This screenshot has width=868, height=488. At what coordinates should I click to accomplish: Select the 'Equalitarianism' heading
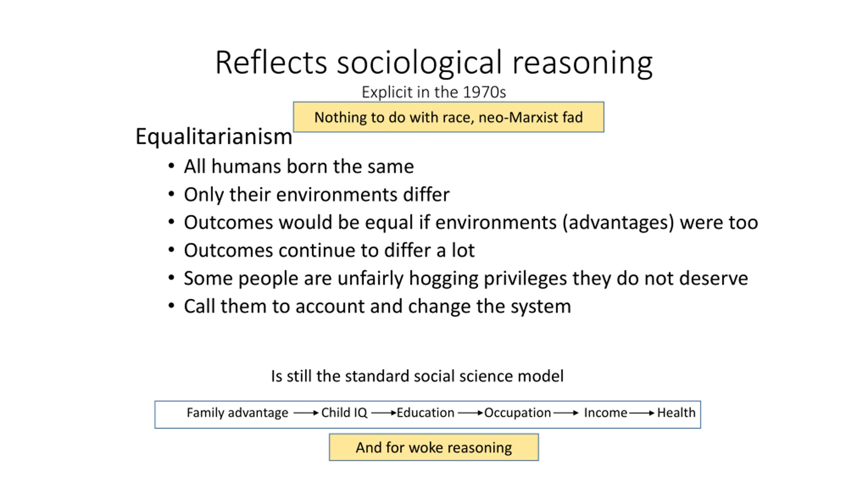click(214, 137)
